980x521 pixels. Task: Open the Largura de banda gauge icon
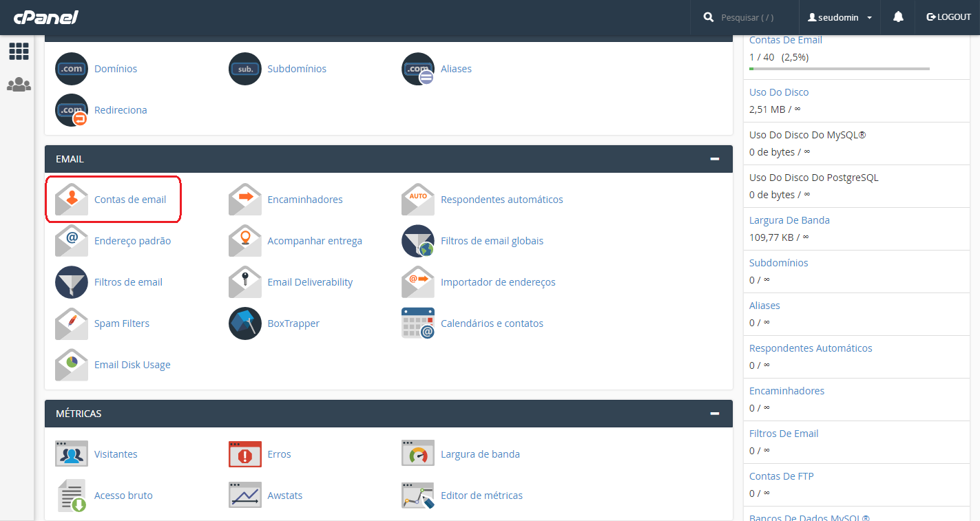(418, 454)
